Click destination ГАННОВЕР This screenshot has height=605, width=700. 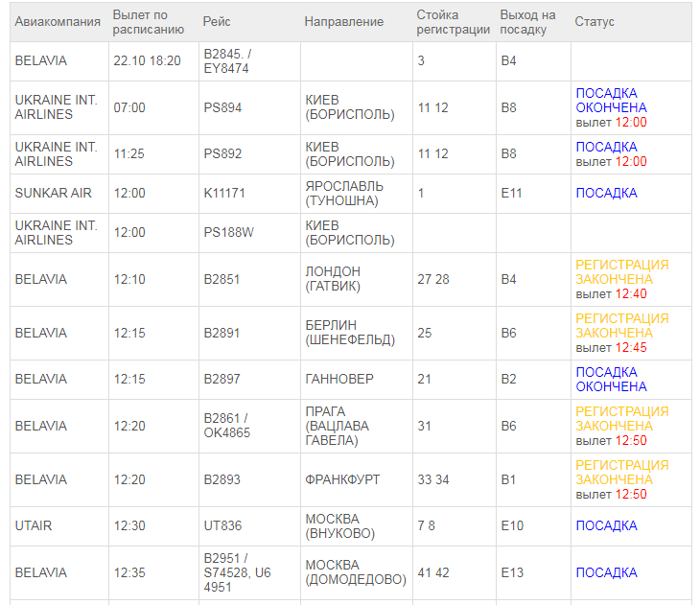339,379
